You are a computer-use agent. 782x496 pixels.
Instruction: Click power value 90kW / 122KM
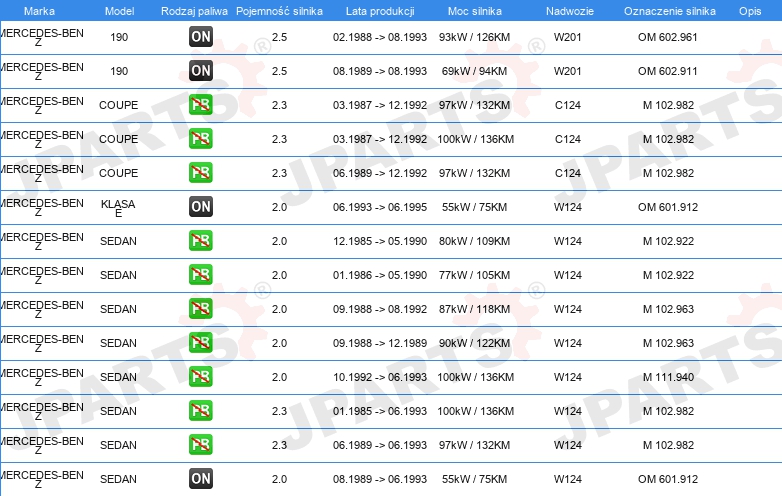click(x=474, y=343)
